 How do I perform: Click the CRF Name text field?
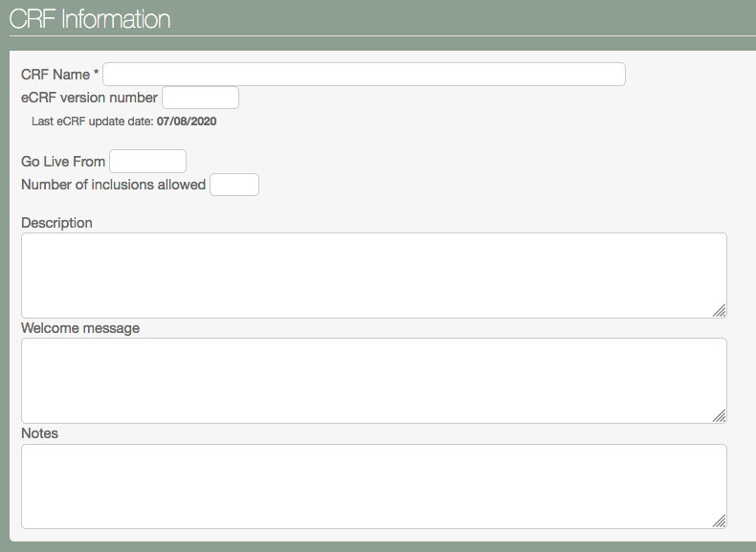(x=364, y=75)
